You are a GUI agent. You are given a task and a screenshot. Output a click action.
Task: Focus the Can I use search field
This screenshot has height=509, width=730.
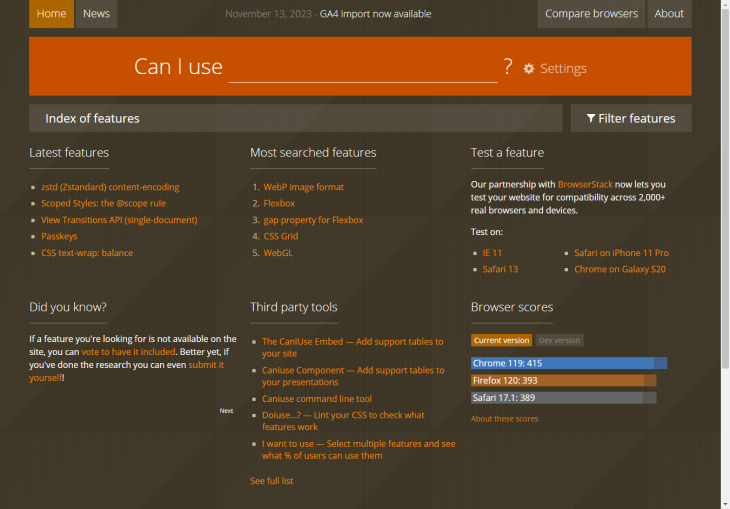(x=362, y=68)
